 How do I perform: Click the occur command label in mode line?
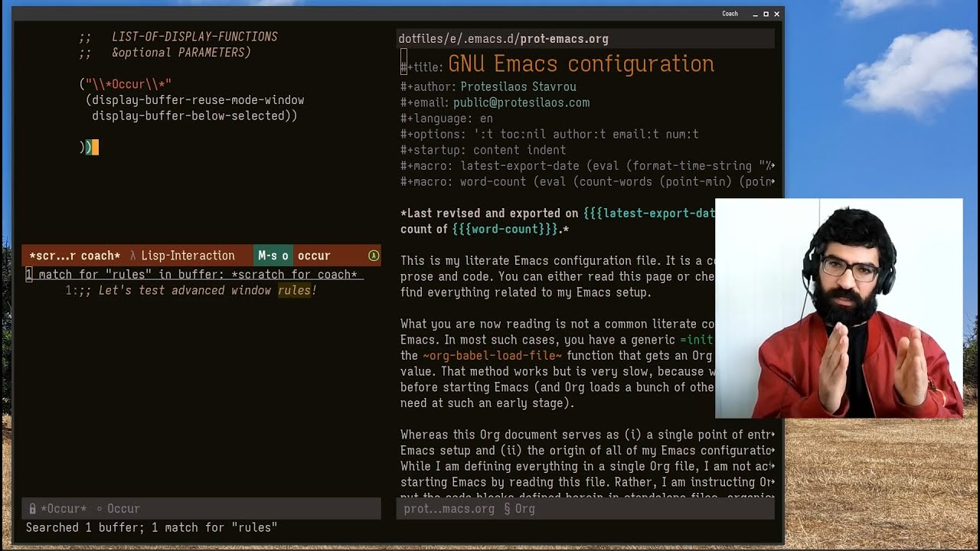point(314,256)
